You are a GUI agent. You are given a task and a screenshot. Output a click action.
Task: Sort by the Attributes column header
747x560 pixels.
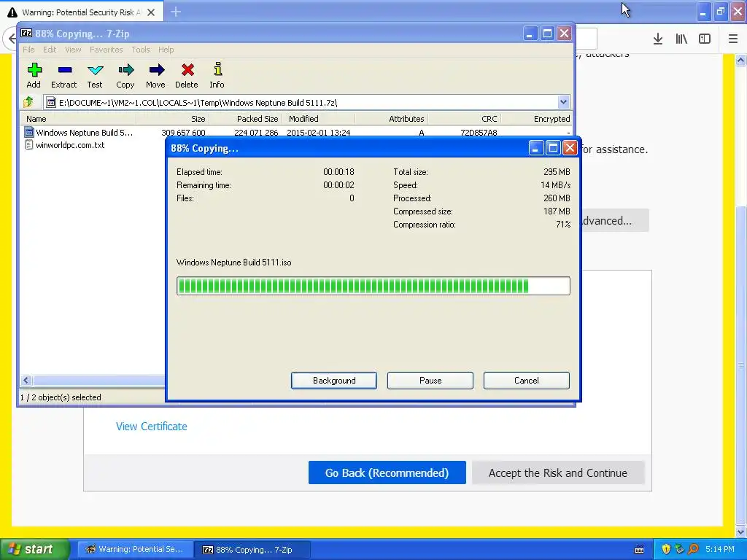pos(391,119)
